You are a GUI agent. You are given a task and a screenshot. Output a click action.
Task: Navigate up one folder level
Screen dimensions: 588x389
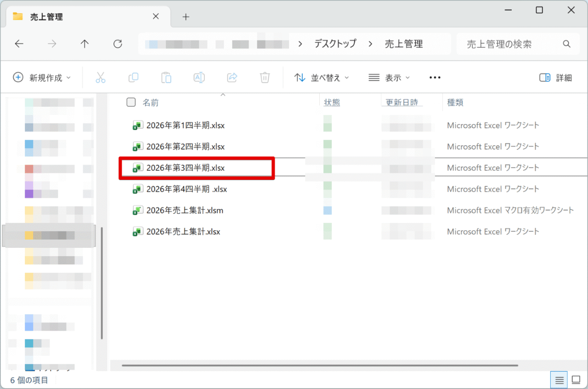click(x=85, y=44)
